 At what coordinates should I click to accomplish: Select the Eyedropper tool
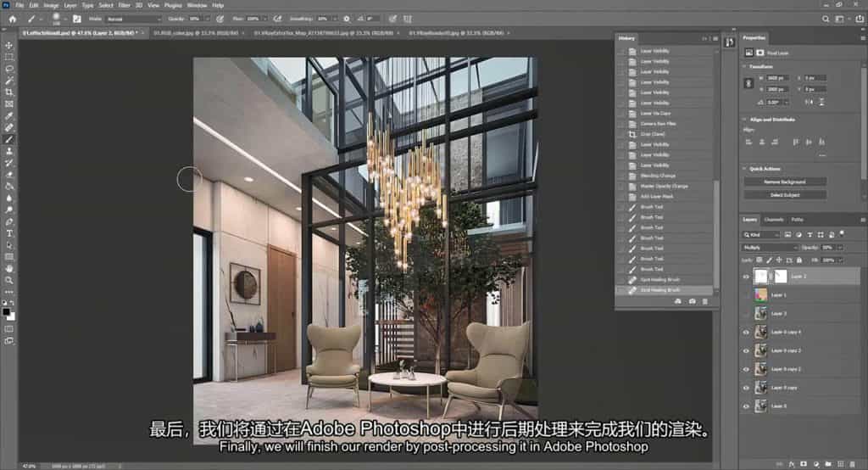[x=8, y=116]
